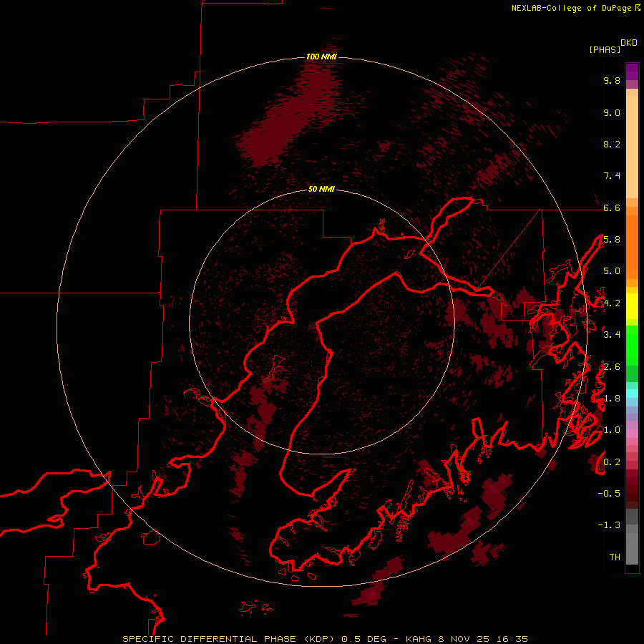The width and height of the screenshot is (644, 644).
Task: Select the -1.3 scale value
Action: pyautogui.click(x=609, y=525)
